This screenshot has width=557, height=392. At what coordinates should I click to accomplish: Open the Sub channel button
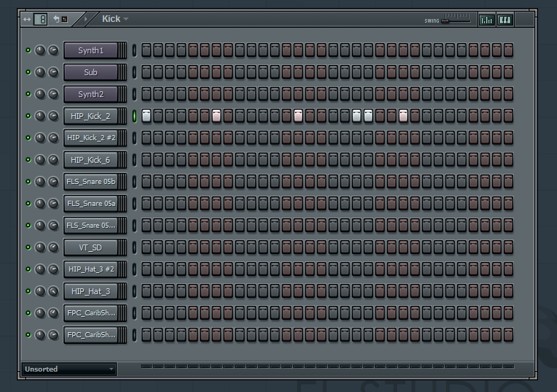coord(91,72)
